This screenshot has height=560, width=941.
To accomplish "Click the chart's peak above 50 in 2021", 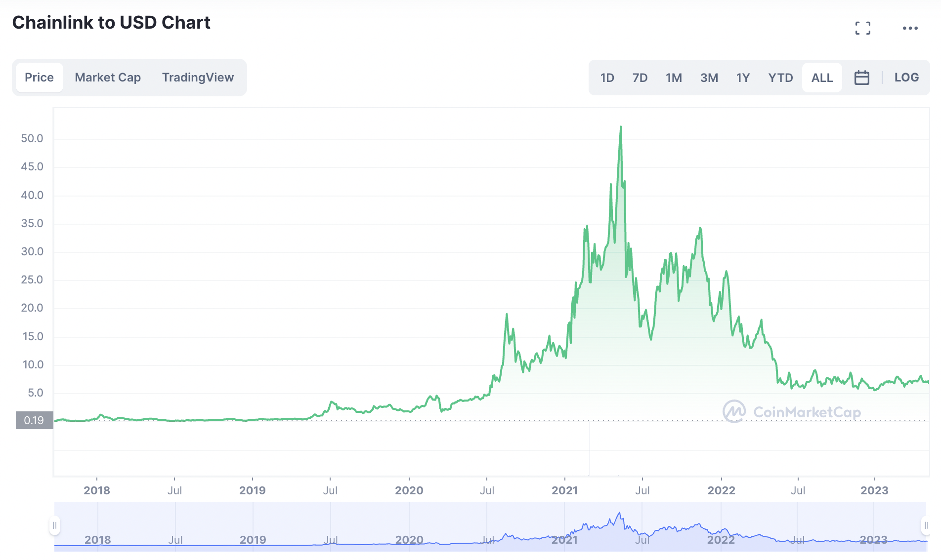I will pyautogui.click(x=621, y=127).
